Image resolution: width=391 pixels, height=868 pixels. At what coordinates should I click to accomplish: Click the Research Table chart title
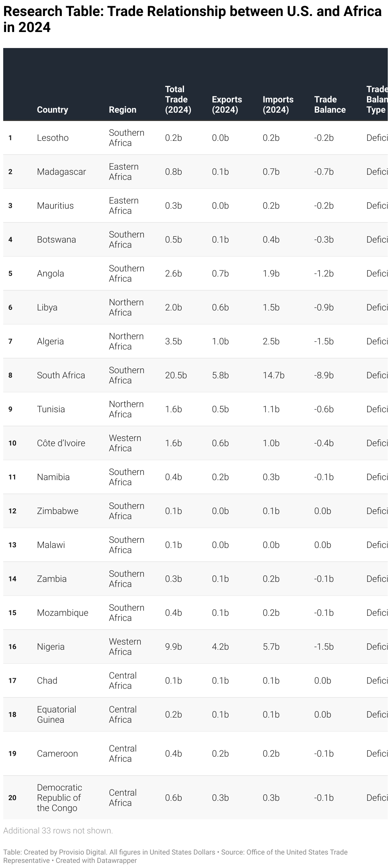[192, 19]
